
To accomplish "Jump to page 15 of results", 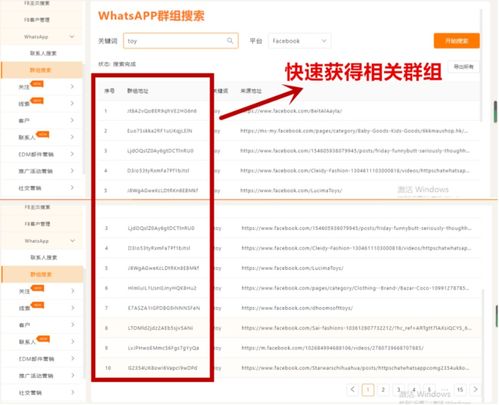I will coord(460,389).
